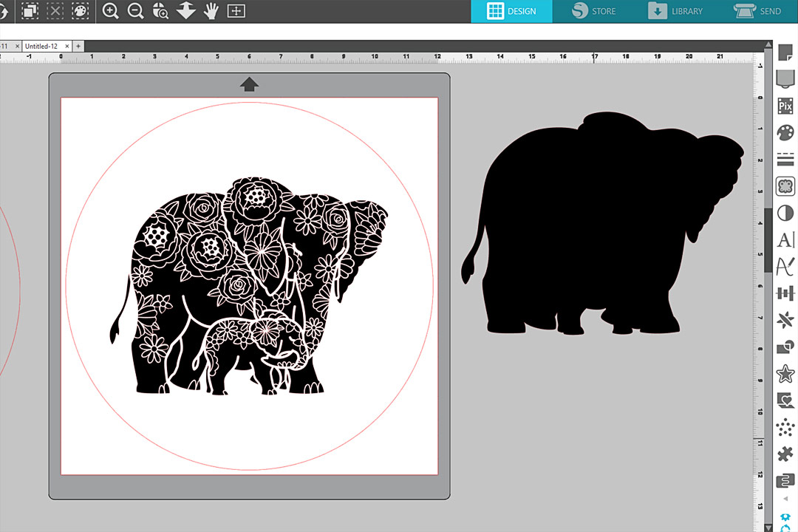
Task: Close the Untitled-12 document tab
Action: 66,46
